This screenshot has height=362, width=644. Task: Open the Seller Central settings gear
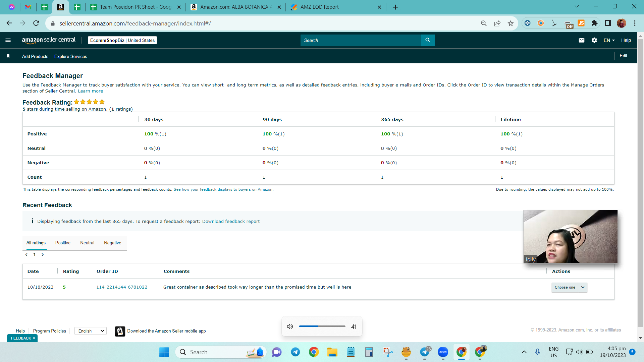594,40
